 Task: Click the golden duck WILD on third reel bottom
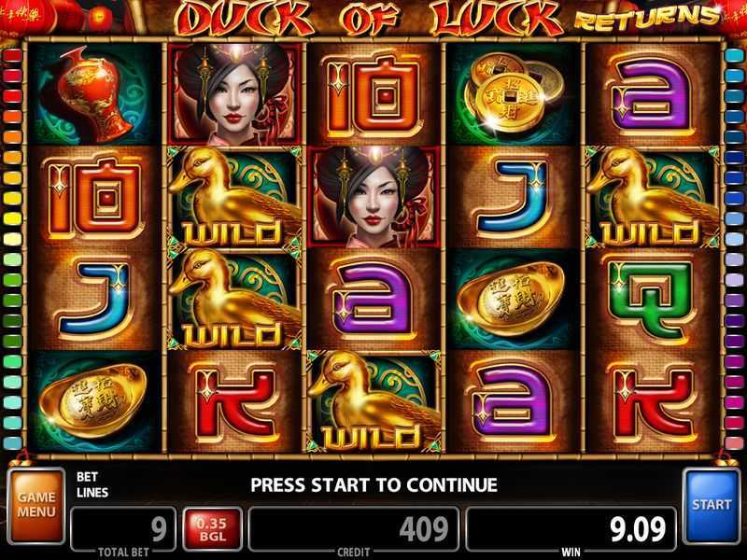coord(374,401)
